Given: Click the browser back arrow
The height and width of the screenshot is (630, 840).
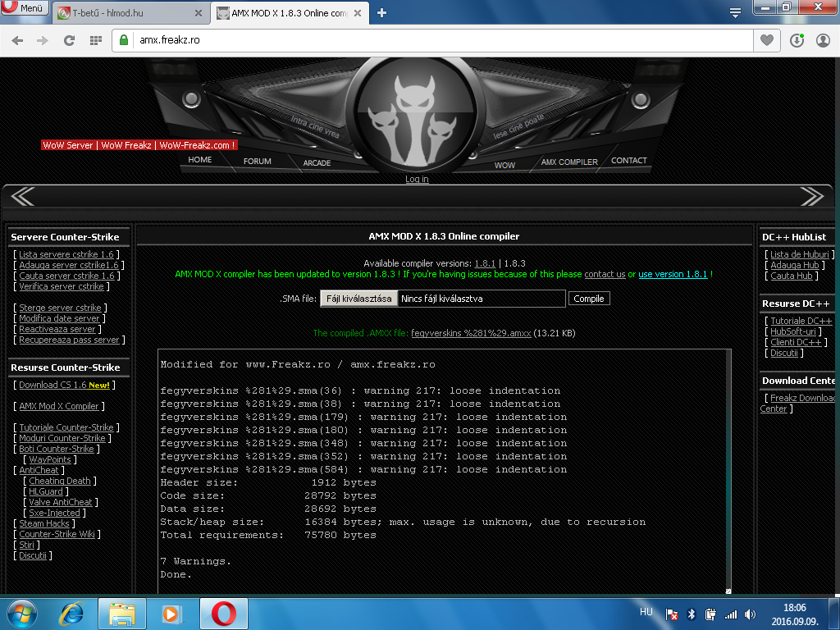Looking at the screenshot, I should (17, 40).
